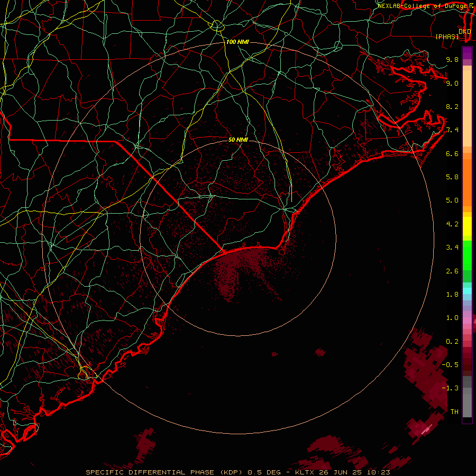This screenshot has width=476, height=476.
Task: Click the "SPECIFIC DIFFERENTIAL PHASE (KDP)" caption text
Action: (x=164, y=472)
